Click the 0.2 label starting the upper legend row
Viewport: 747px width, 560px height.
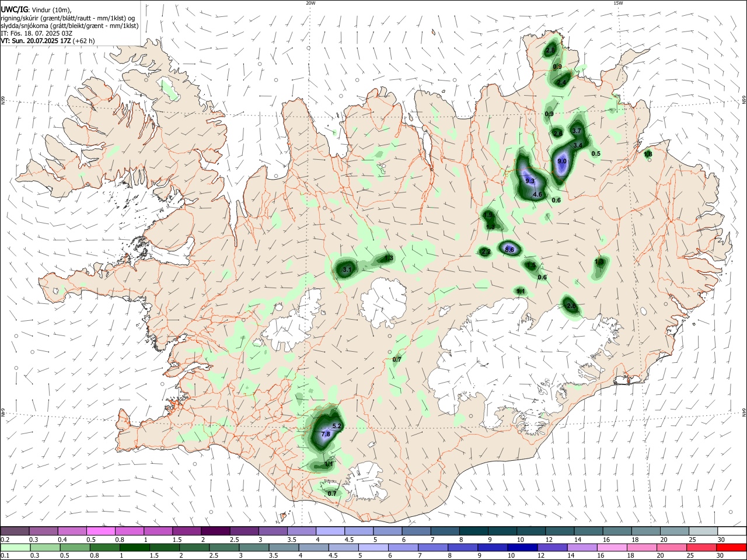[x=5, y=540]
